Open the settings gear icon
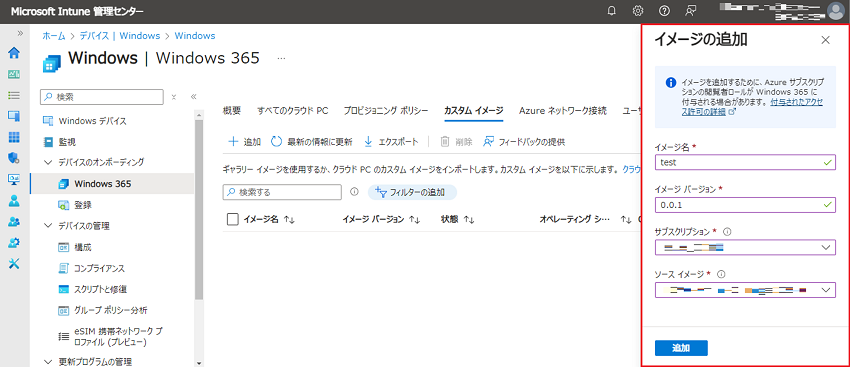 click(x=638, y=10)
